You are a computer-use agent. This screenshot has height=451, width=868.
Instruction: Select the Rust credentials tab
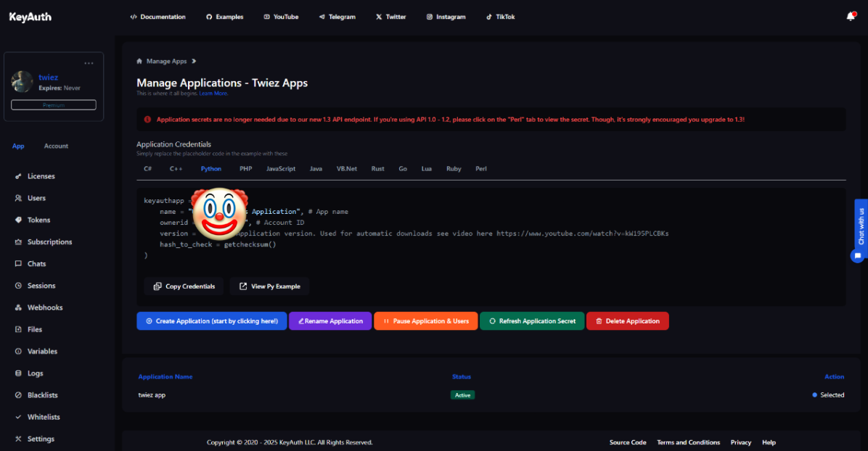pyautogui.click(x=377, y=169)
